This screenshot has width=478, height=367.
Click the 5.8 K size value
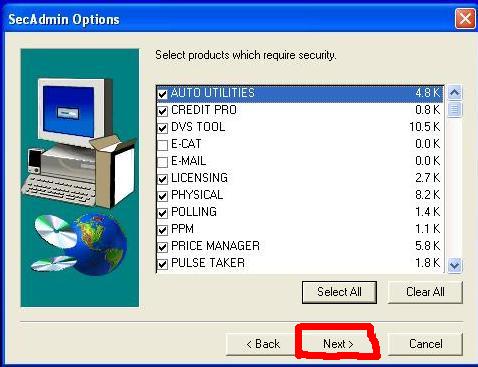pyautogui.click(x=427, y=246)
